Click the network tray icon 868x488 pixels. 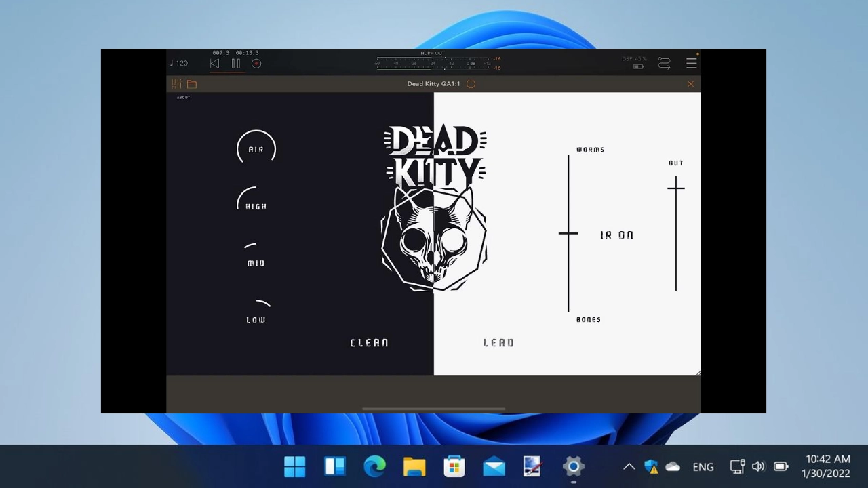tap(737, 466)
